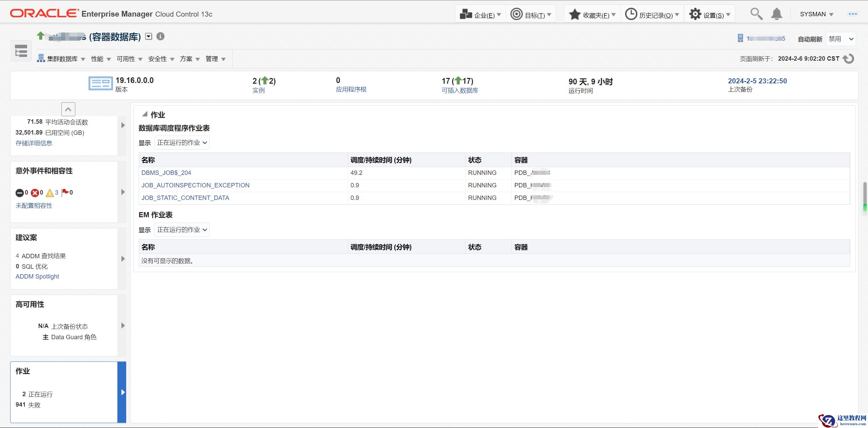Click the red critical error icon
This screenshot has width=868, height=428.
(35, 193)
